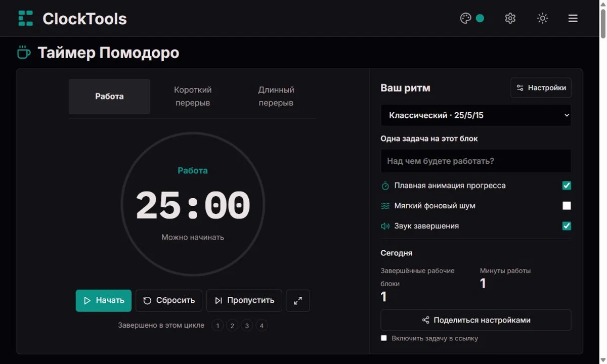
Task: Switch to the Длинный перерыв tab
Action: click(x=276, y=96)
